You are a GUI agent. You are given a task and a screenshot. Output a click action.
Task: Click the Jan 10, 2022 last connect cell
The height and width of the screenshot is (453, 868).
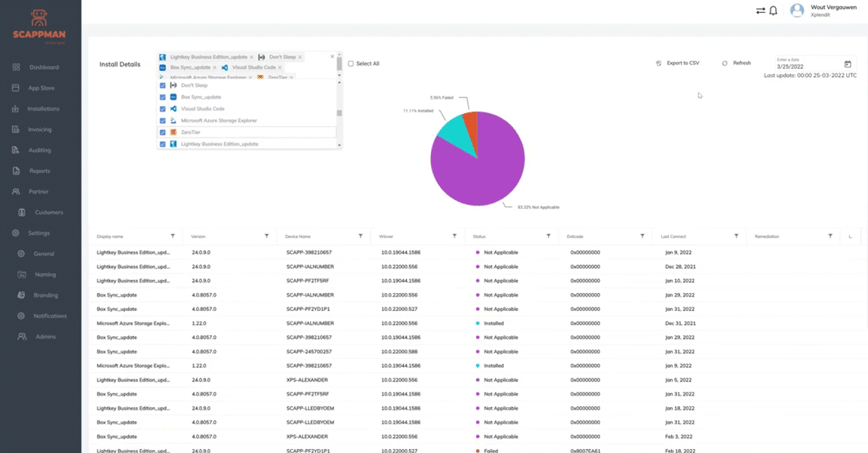679,281
